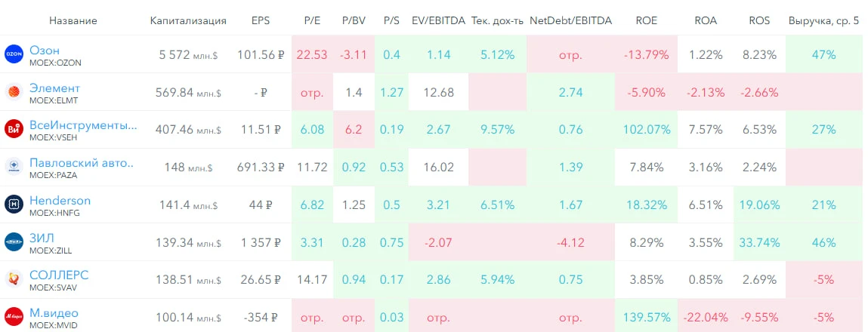The height and width of the screenshot is (332, 868).
Task: Click the Ozon company logo icon
Action: coord(14,54)
